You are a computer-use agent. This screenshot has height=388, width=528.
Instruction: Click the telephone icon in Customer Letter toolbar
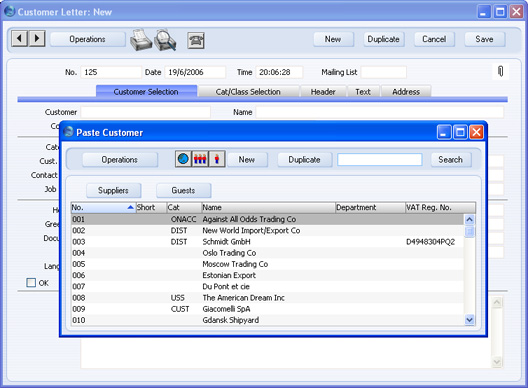[196, 40]
